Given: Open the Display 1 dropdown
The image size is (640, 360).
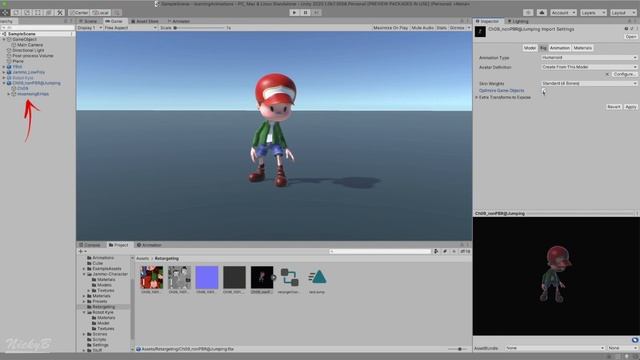Looking at the screenshot, I should tap(89, 28).
